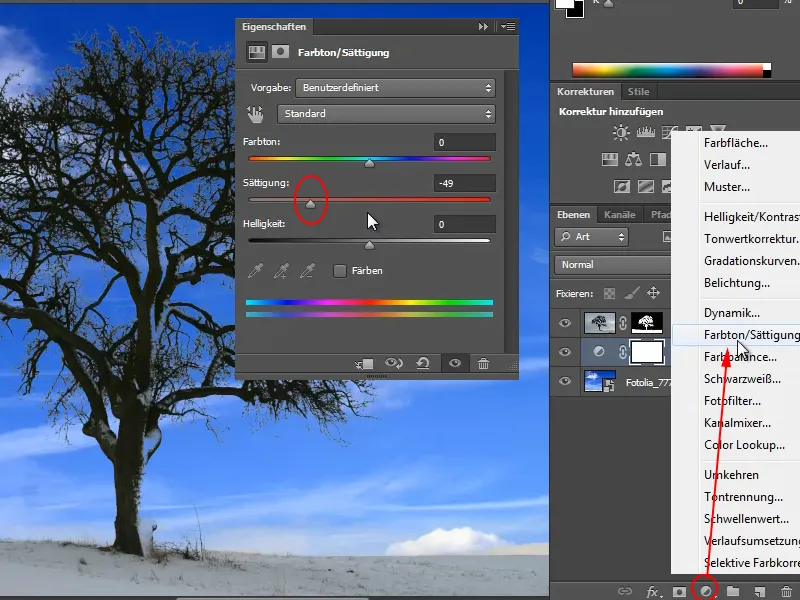Open the Vorgabe dropdown showing Benutzerdefiniert
The height and width of the screenshot is (600, 800).
click(395, 88)
